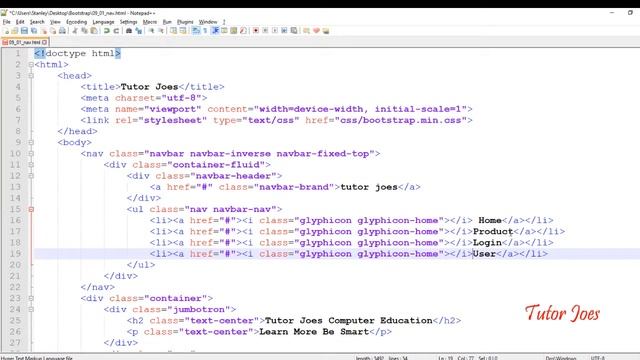
Task: Click Run Macro Multiple Times icon
Action: 284,31
